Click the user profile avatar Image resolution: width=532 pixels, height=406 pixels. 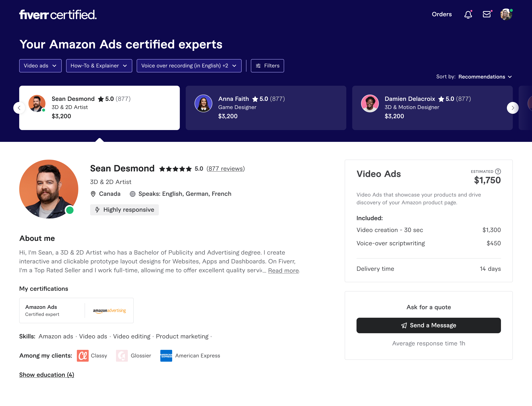506,14
